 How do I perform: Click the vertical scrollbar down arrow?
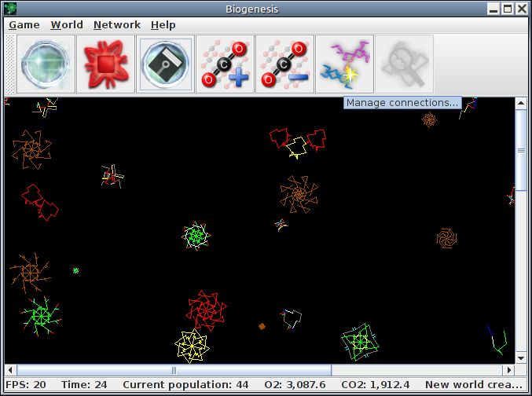pyautogui.click(x=521, y=357)
